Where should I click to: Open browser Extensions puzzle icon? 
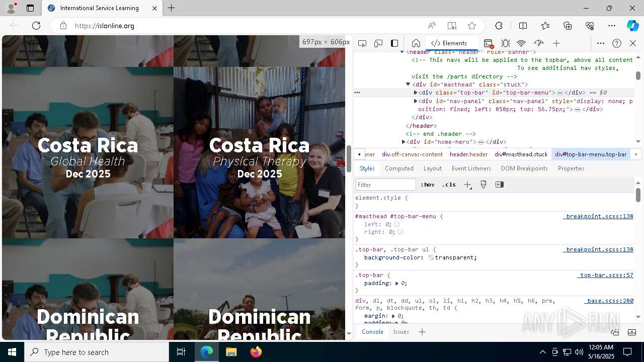499,26
